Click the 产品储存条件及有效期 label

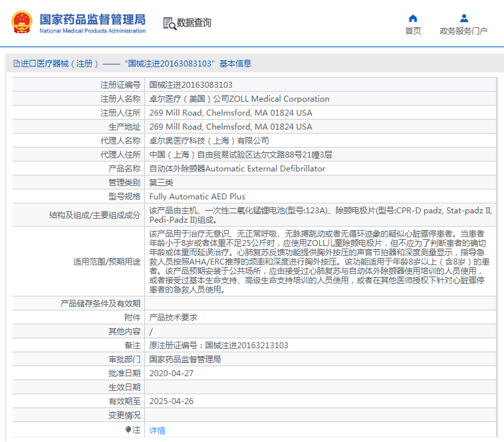[100, 304]
